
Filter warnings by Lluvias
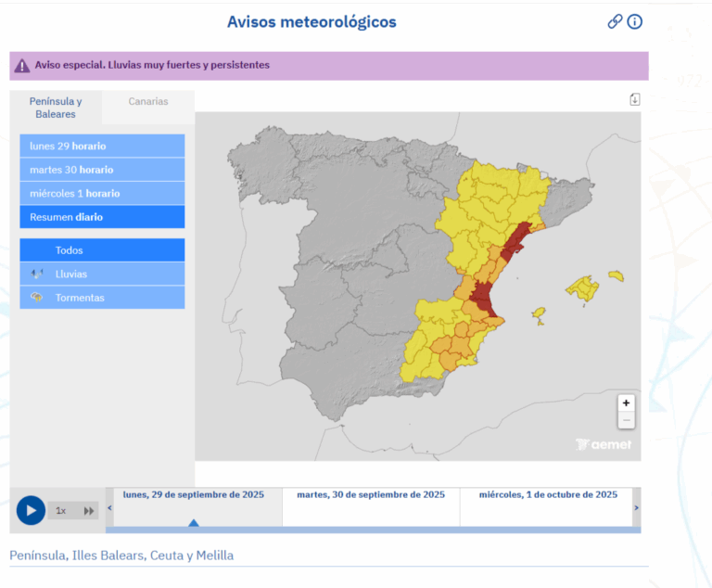click(x=102, y=274)
